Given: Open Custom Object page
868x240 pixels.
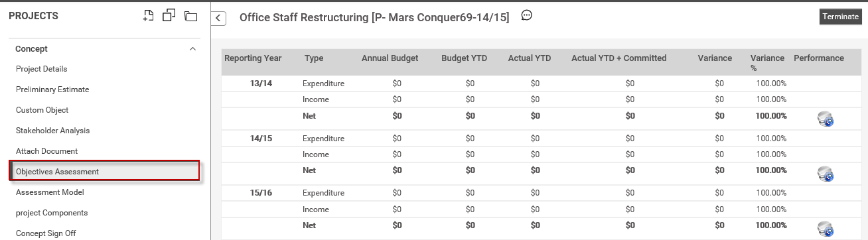Looking at the screenshot, I should point(42,110).
